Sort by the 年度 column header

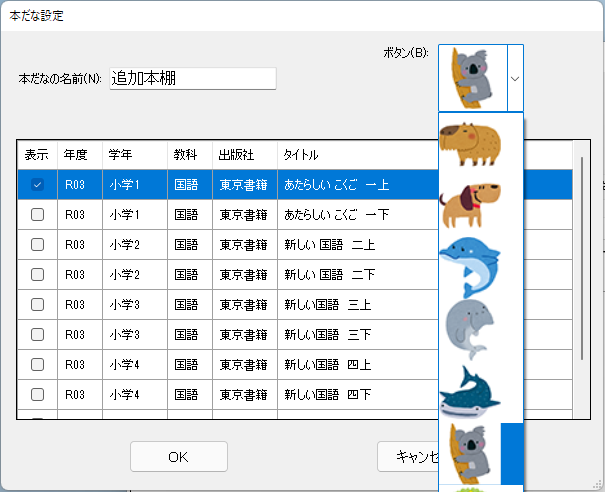(79, 155)
